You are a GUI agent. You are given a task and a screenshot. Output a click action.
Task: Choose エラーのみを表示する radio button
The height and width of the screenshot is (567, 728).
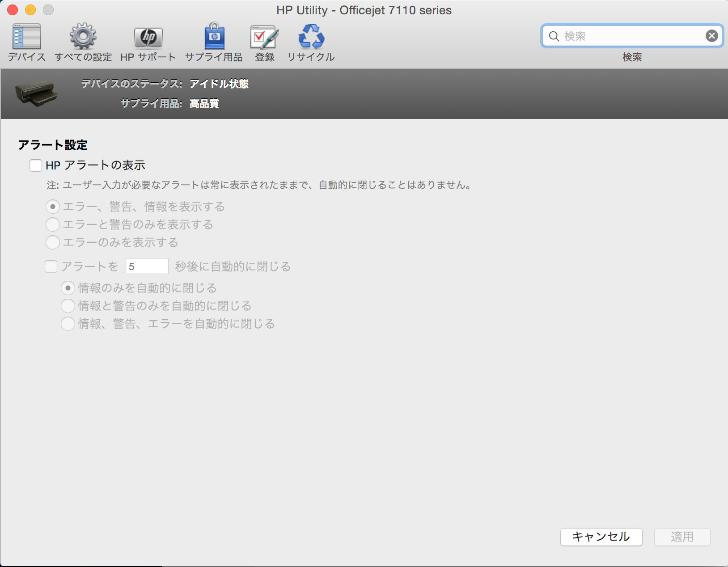[53, 242]
